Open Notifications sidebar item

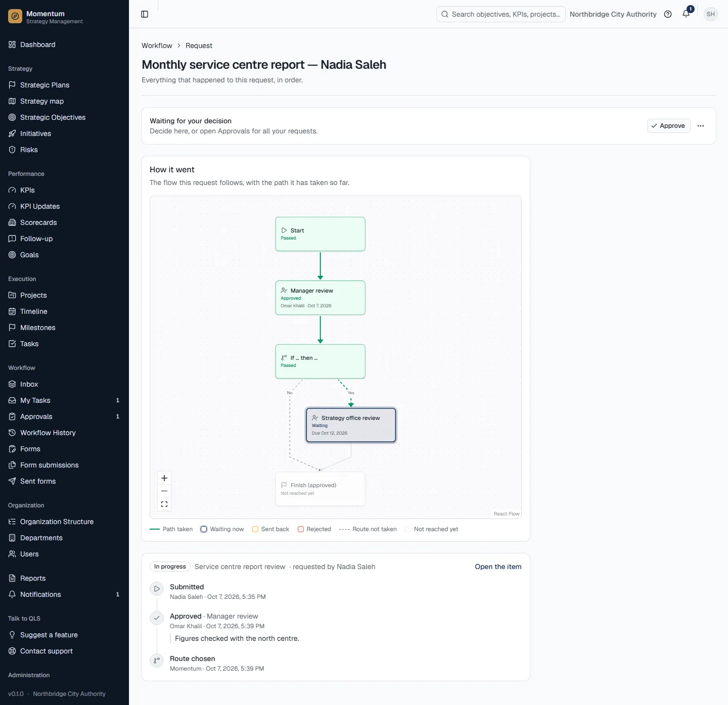pyautogui.click(x=64, y=594)
